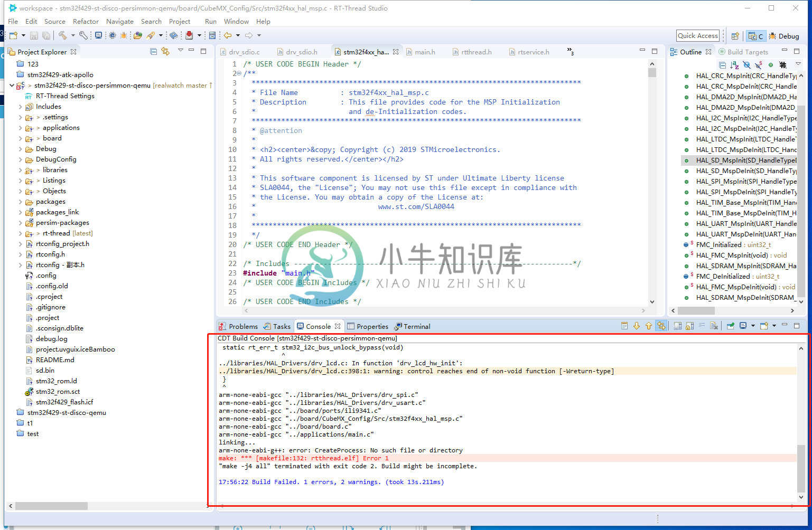The height and width of the screenshot is (530, 812).
Task: Switch to the Build Targets tab
Action: click(743, 52)
